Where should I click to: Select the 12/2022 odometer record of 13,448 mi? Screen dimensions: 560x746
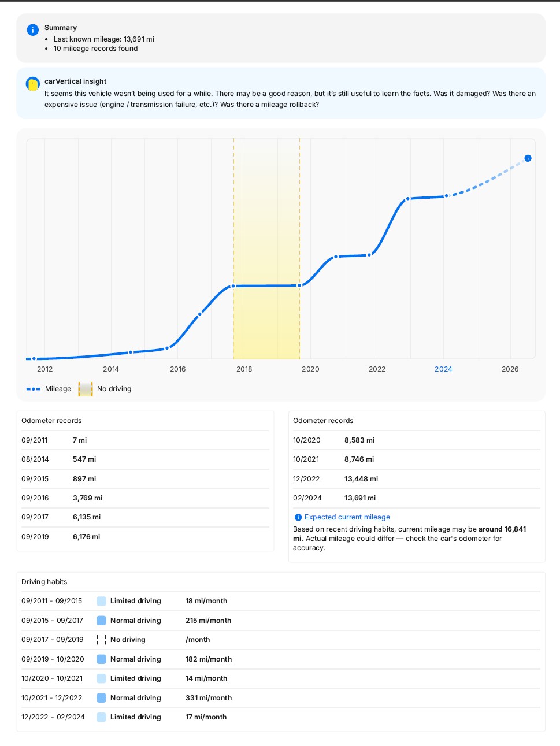[x=416, y=479]
